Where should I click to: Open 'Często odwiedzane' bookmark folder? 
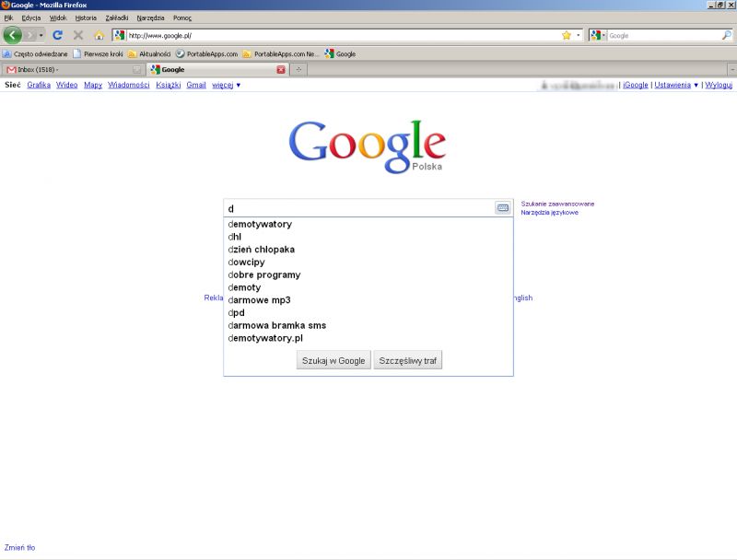click(35, 54)
